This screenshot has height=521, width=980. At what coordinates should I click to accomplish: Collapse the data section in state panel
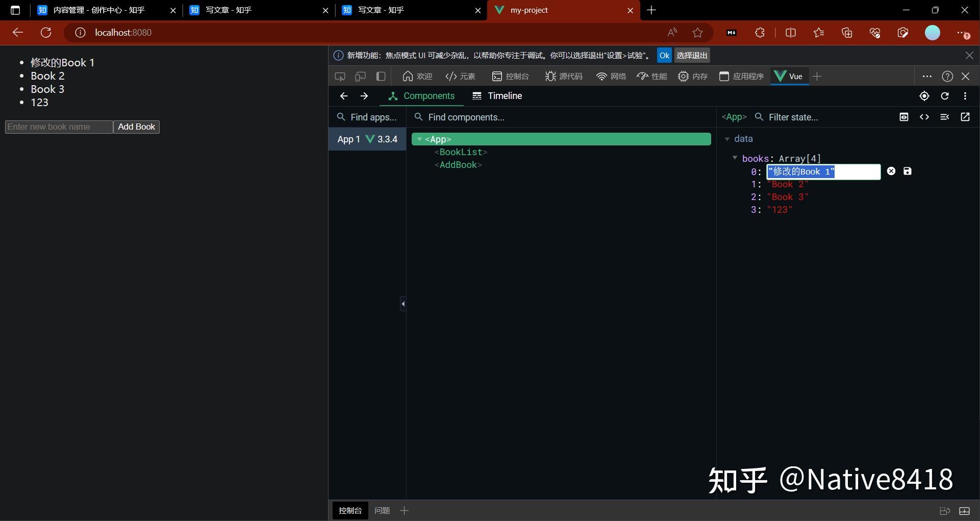point(727,139)
